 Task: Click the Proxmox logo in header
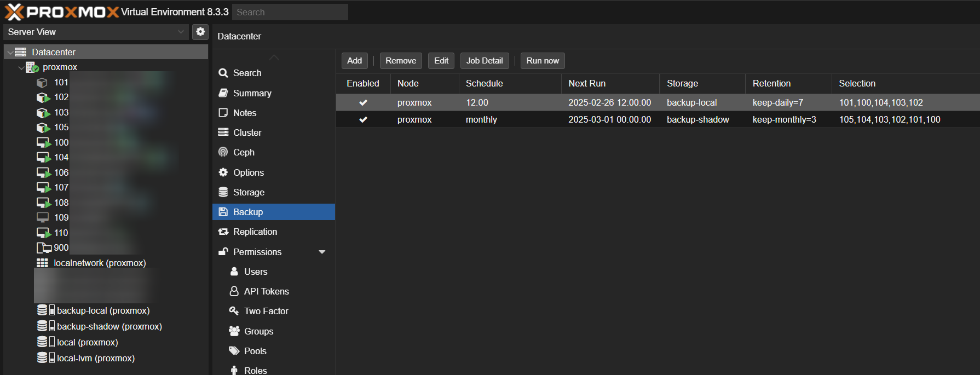[x=61, y=11]
